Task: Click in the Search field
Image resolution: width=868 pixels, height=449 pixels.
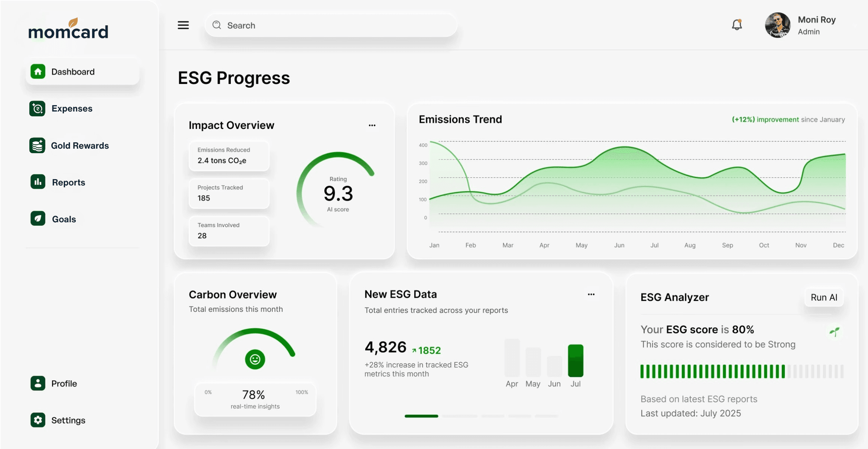Action: (x=331, y=25)
